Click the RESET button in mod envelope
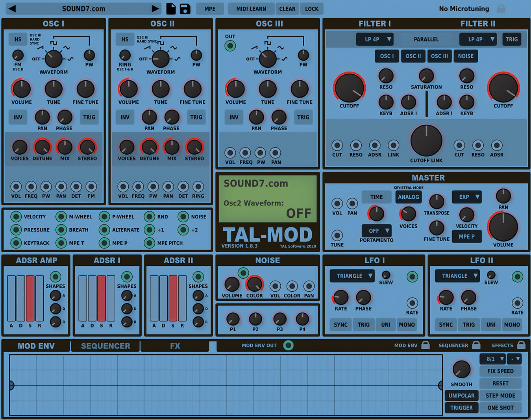 click(x=500, y=383)
